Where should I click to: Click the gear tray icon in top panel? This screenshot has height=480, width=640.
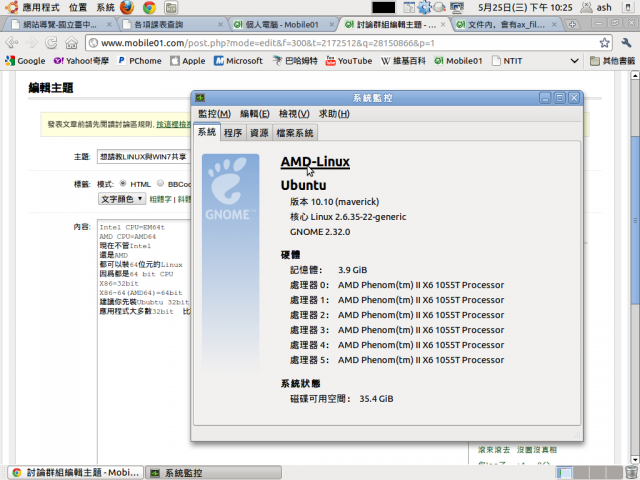424,7
